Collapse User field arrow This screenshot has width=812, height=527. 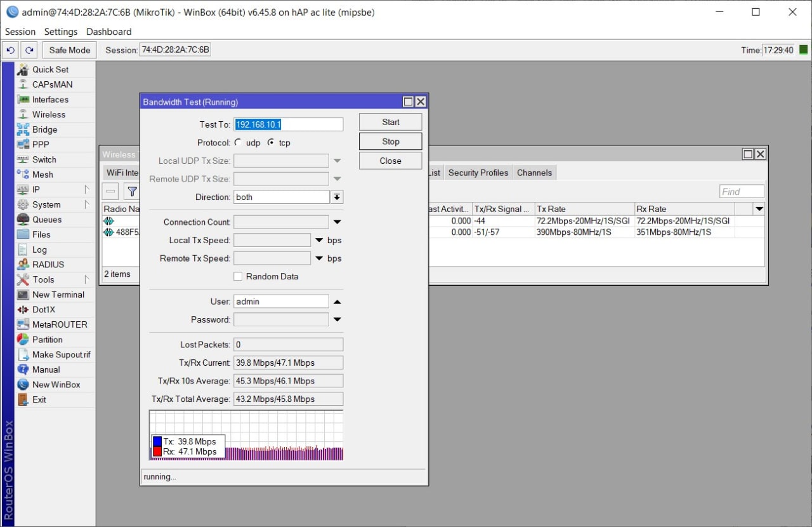[337, 302]
